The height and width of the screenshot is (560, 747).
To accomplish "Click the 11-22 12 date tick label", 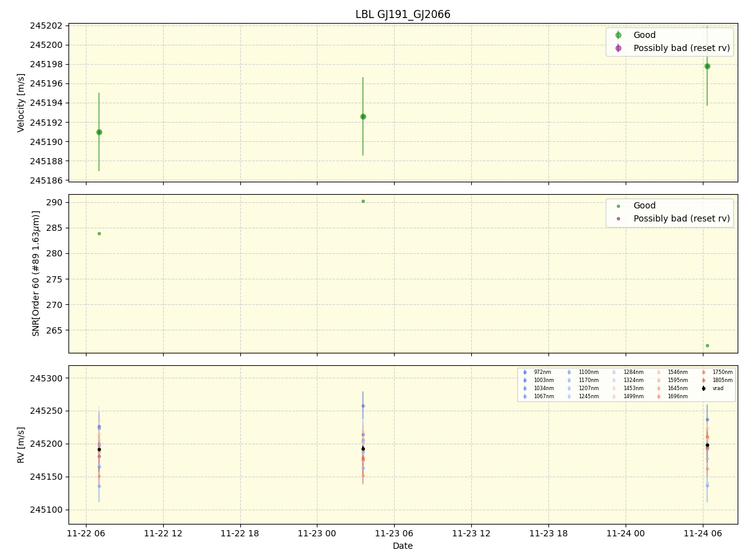I will click(x=163, y=533).
